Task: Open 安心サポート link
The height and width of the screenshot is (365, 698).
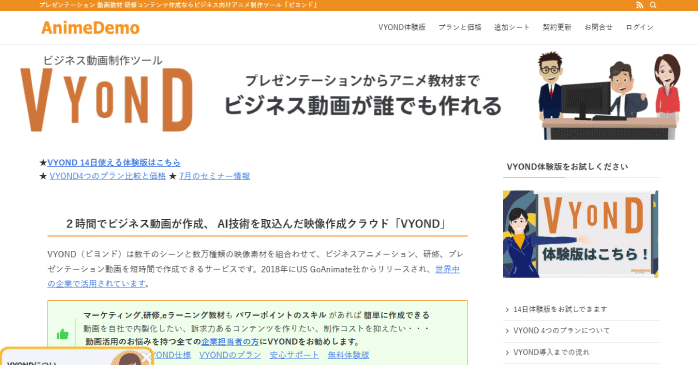Action: tap(294, 355)
